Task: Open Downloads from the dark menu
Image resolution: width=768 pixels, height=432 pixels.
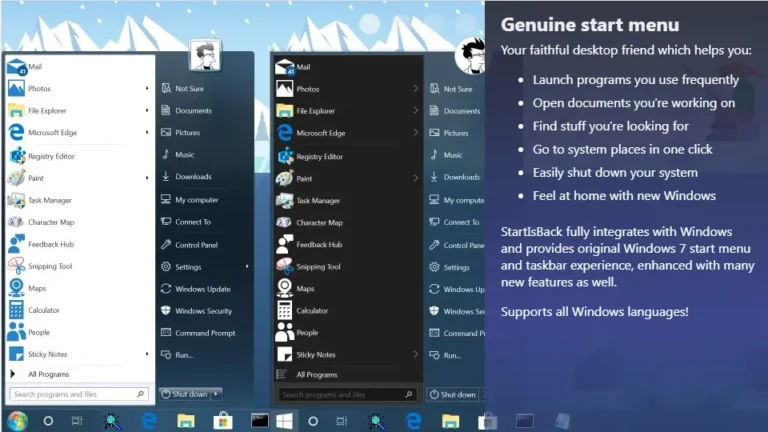Action: (x=461, y=177)
